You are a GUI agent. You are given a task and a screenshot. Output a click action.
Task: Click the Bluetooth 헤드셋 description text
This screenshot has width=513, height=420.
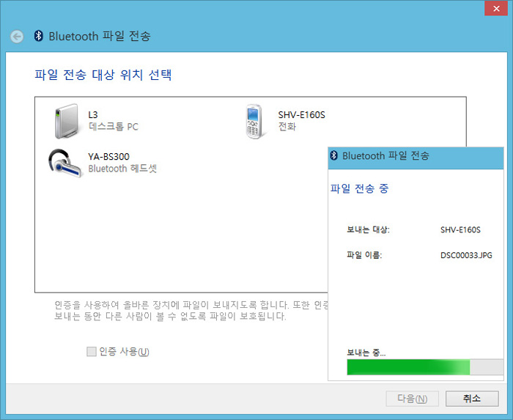[x=122, y=169]
